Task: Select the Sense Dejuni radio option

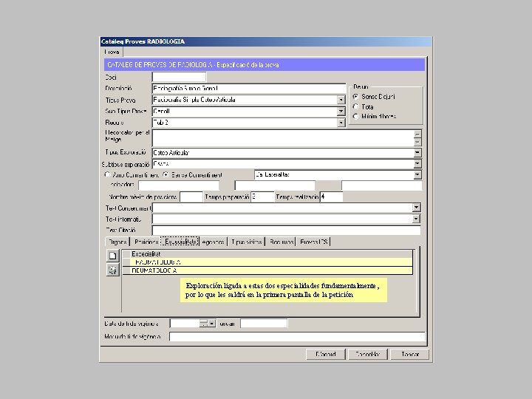Action: (355, 96)
